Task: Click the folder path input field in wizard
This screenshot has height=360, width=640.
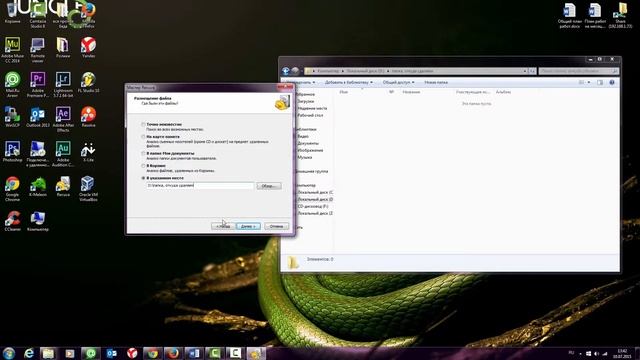Action: (x=200, y=185)
